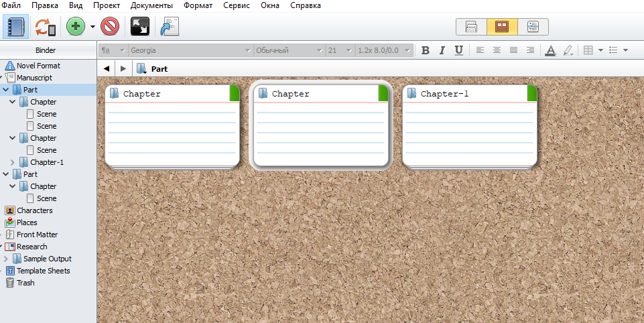Click the Sync with mobile devices icon

pos(46,27)
